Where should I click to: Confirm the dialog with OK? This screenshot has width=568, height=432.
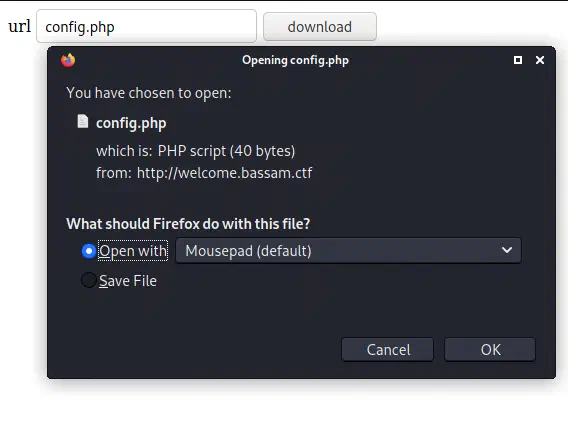coord(490,349)
